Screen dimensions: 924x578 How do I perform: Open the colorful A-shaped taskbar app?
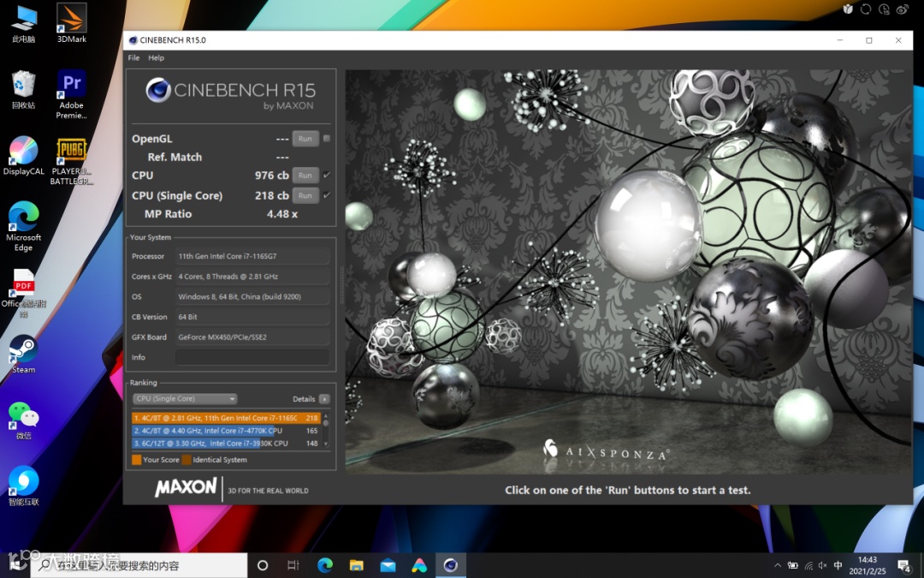pos(419,566)
